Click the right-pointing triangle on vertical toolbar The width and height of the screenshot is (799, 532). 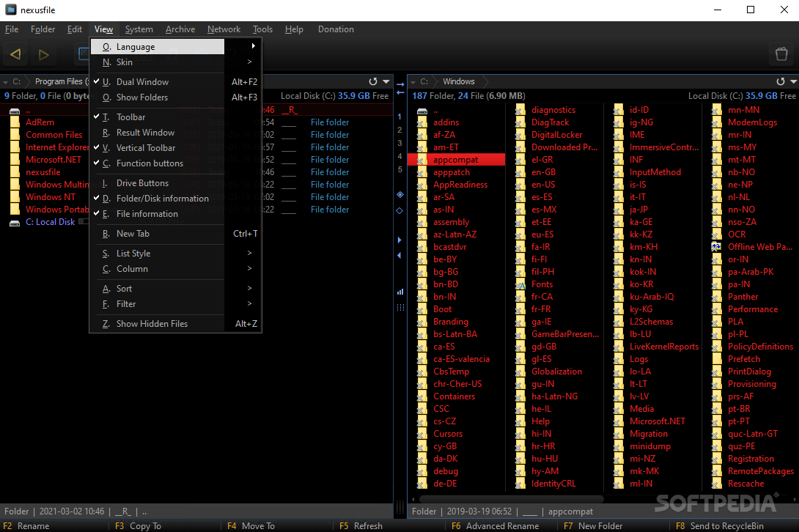399,240
